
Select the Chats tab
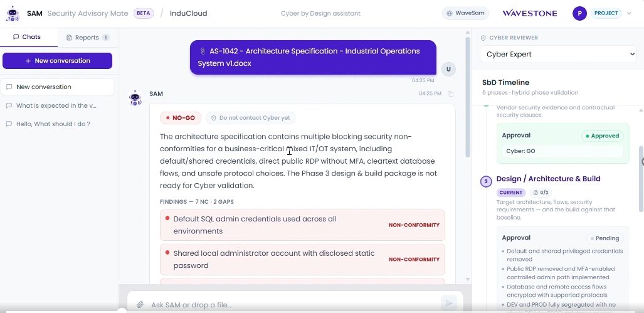[x=27, y=37]
